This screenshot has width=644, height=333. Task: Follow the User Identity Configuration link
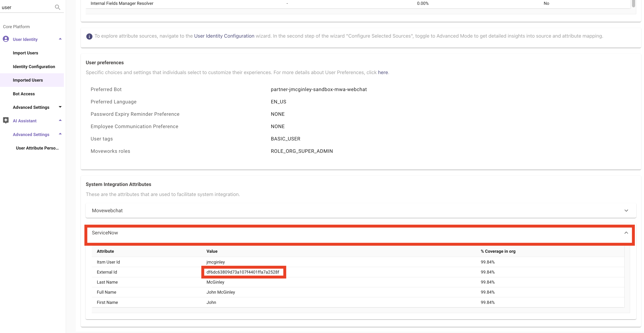click(224, 36)
